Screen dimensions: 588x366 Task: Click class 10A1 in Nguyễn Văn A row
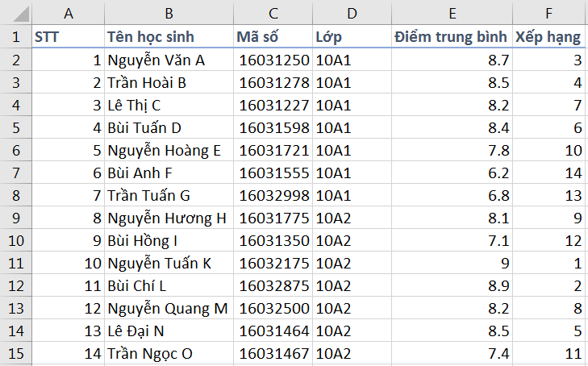pyautogui.click(x=352, y=60)
